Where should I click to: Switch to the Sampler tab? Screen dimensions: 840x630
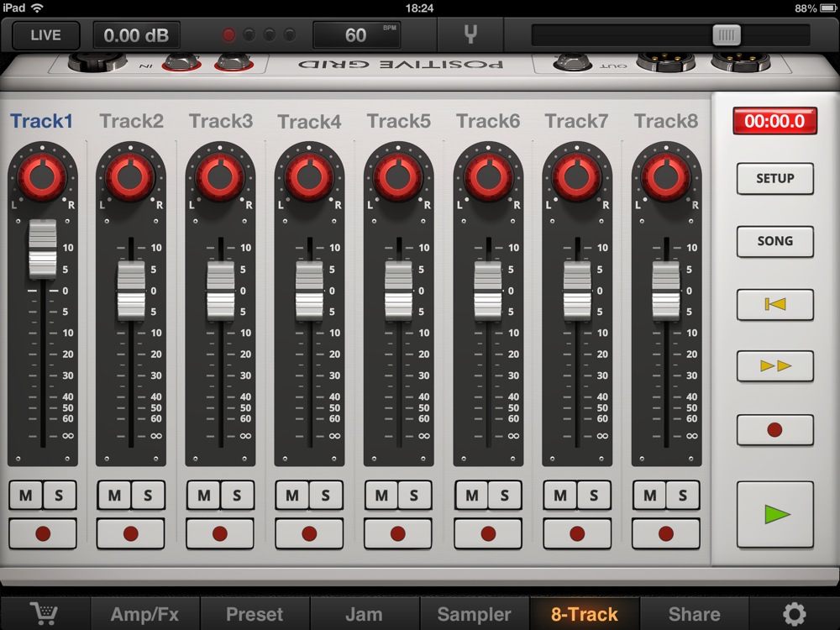pos(474,613)
